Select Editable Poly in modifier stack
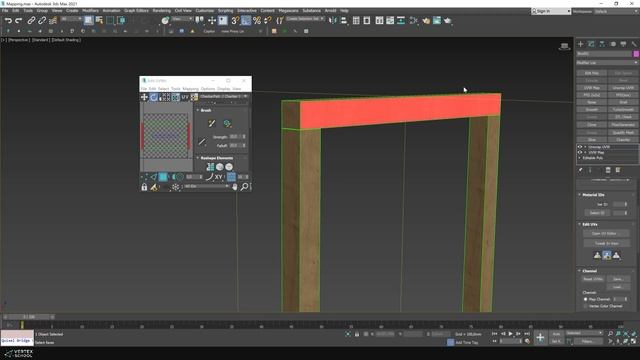640x360 pixels. (x=593, y=158)
